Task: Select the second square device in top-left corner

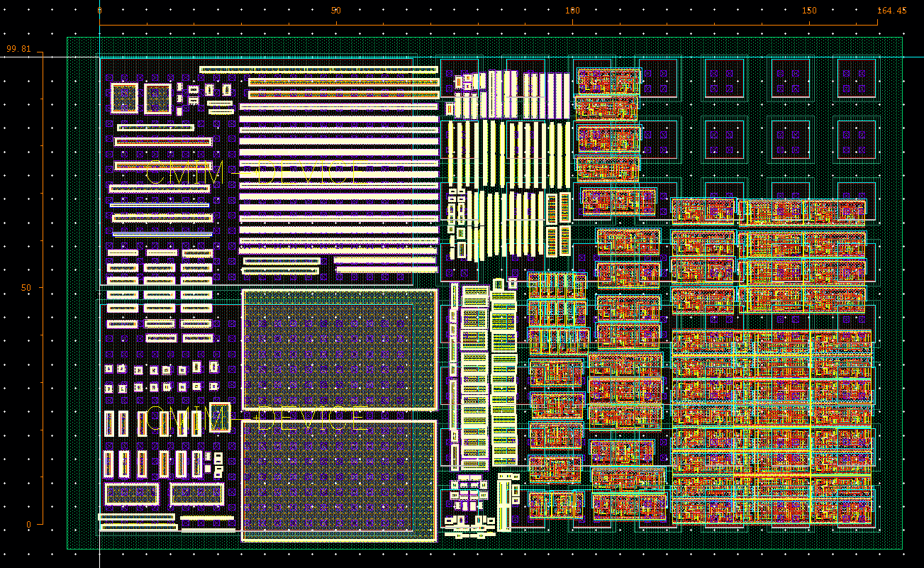Action: coord(158,99)
